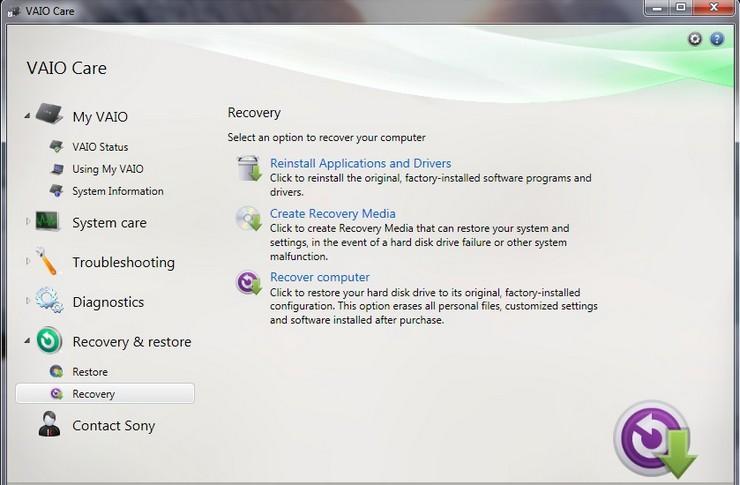Select Using My VAIO in the sidebar

click(x=108, y=169)
